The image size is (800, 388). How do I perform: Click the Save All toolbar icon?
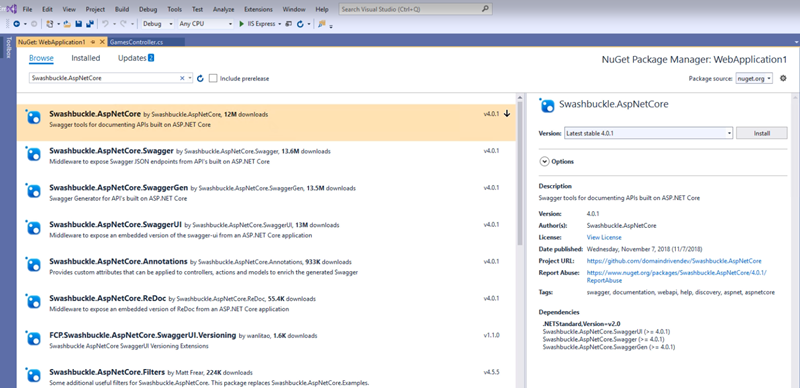pyautogui.click(x=90, y=24)
